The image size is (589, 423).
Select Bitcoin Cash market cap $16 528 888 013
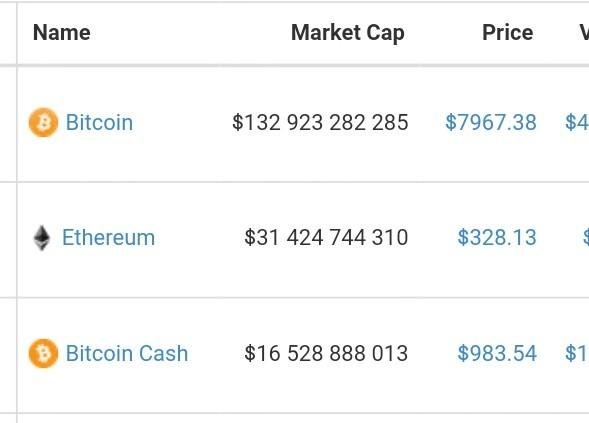tap(326, 353)
